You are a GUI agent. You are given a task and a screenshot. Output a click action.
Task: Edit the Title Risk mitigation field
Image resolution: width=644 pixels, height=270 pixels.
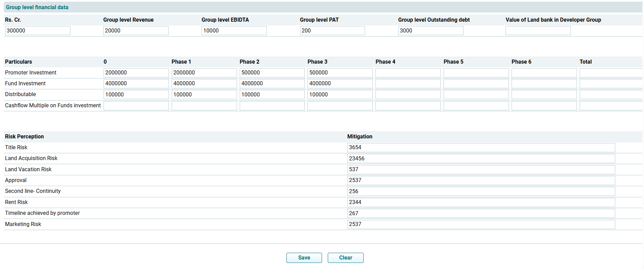coord(481,148)
